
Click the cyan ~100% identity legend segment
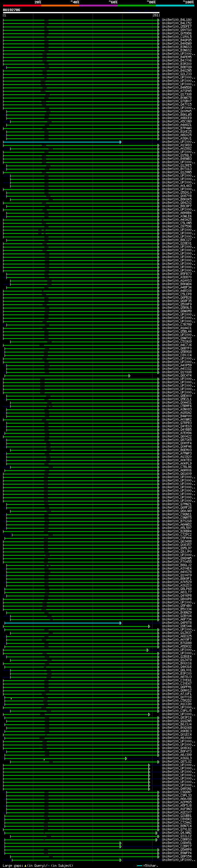(x=175, y=6)
